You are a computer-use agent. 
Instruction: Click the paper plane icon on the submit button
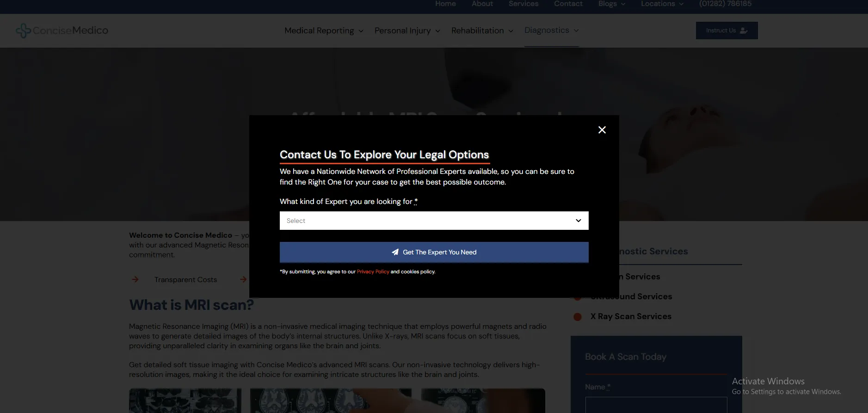(x=395, y=252)
